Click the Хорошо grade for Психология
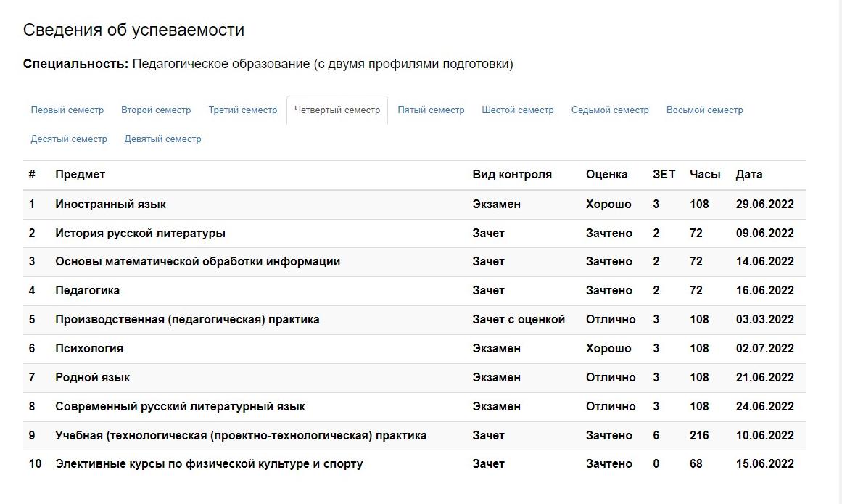The image size is (842, 504). pyautogui.click(x=608, y=348)
